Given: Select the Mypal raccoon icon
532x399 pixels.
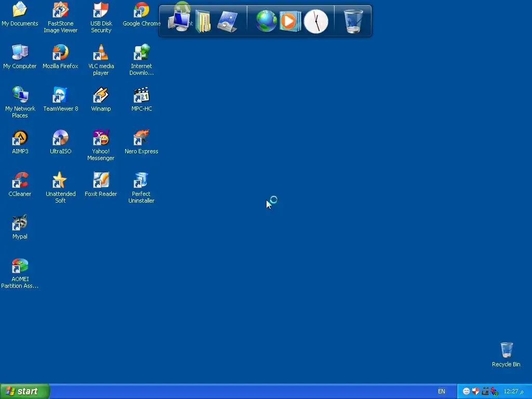Looking at the screenshot, I should [20, 223].
